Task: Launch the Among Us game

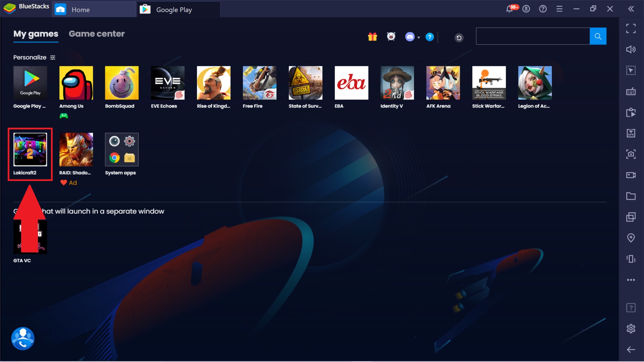Action: click(76, 83)
